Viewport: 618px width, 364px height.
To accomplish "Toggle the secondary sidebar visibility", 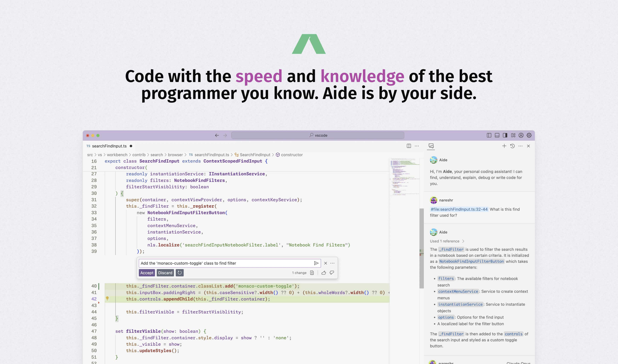I will click(505, 135).
